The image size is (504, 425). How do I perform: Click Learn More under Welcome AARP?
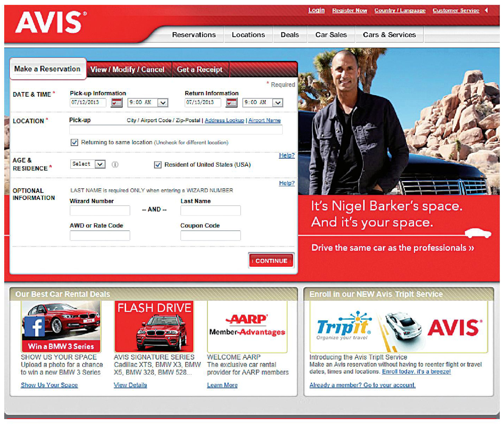tap(222, 385)
